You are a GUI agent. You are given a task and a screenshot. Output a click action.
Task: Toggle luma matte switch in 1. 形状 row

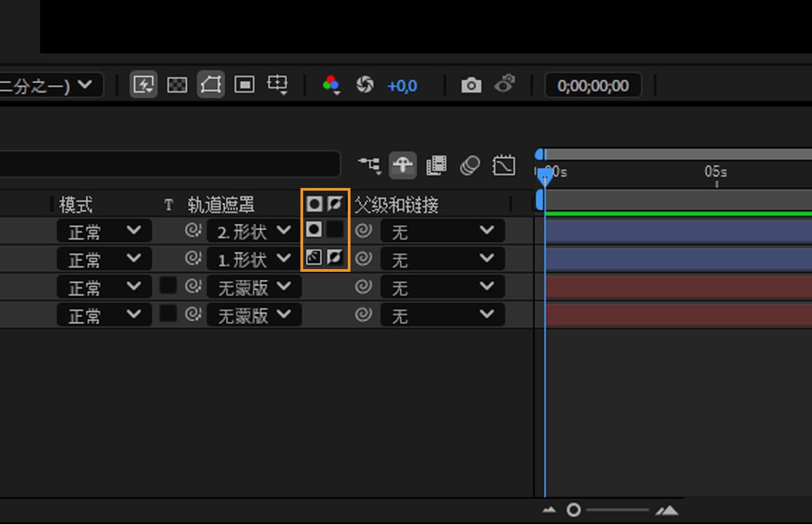[314, 257]
